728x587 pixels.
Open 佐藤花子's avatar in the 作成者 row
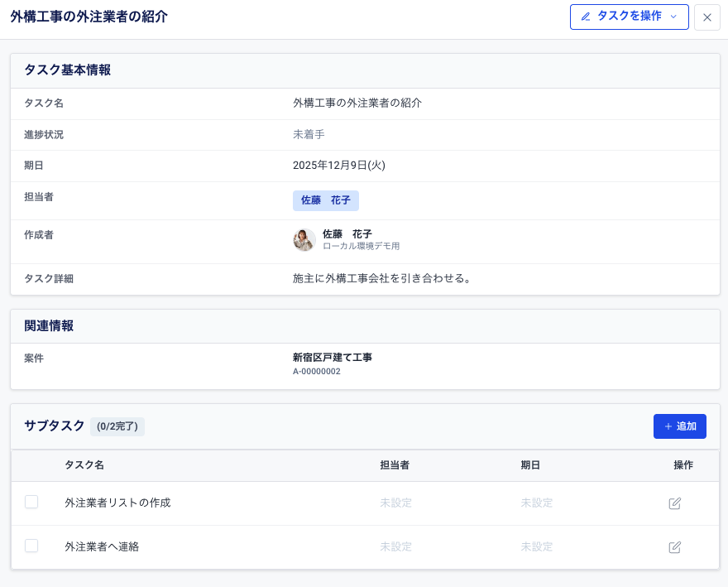click(304, 240)
